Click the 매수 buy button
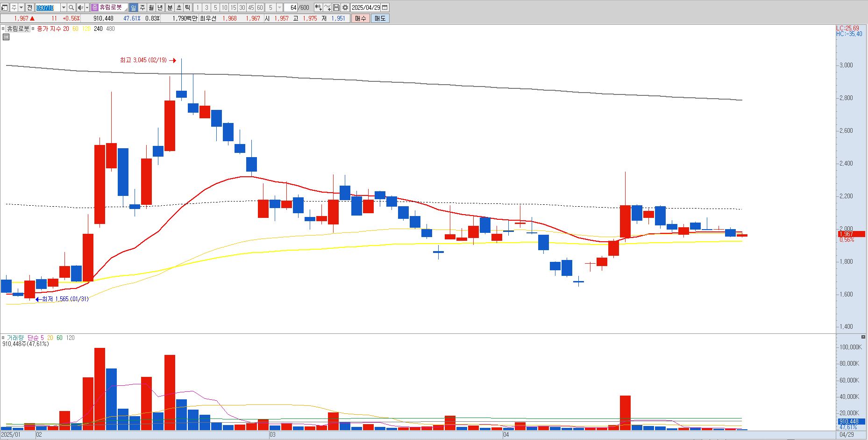The image size is (868, 440). pyautogui.click(x=360, y=18)
